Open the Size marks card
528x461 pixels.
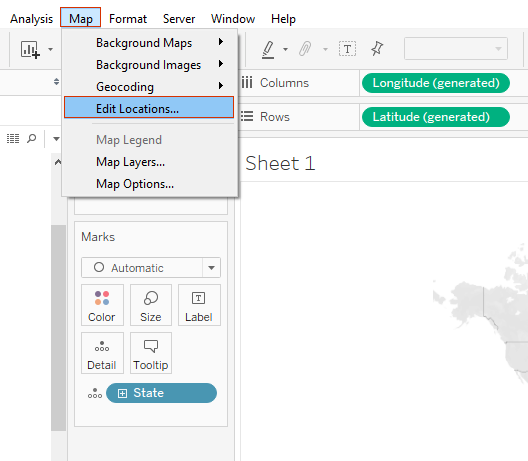151,305
